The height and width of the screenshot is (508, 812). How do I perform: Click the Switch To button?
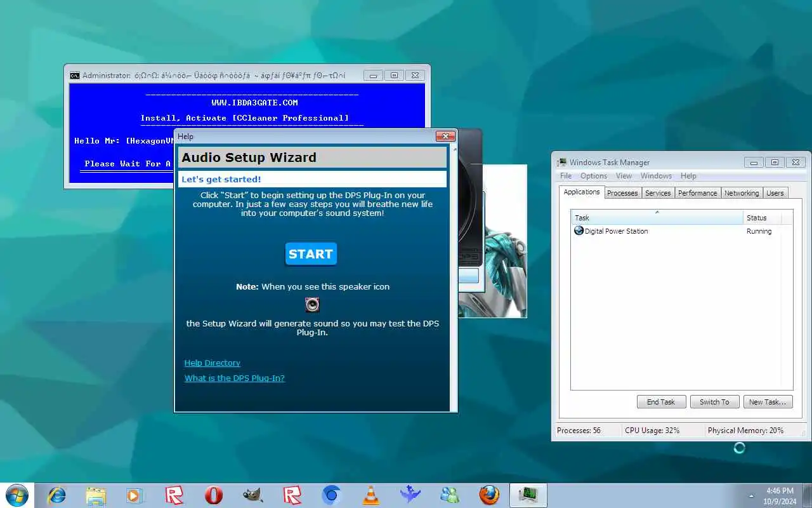click(714, 402)
